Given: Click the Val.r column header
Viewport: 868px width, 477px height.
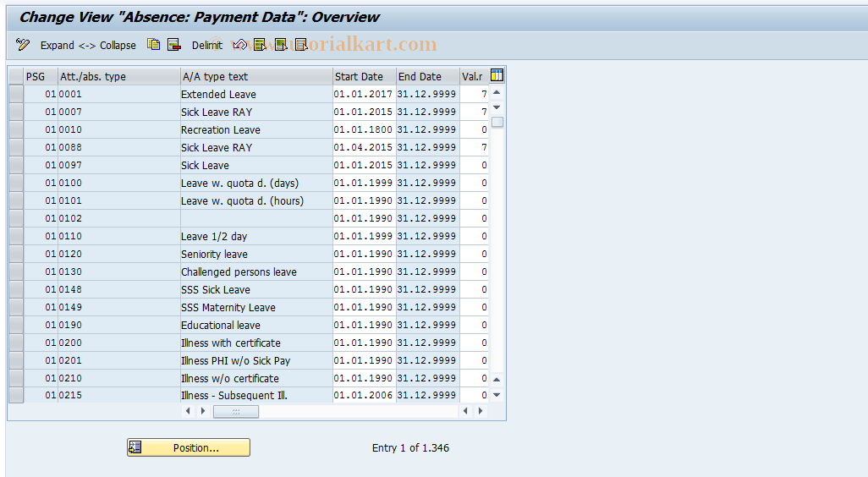Looking at the screenshot, I should pyautogui.click(x=475, y=76).
